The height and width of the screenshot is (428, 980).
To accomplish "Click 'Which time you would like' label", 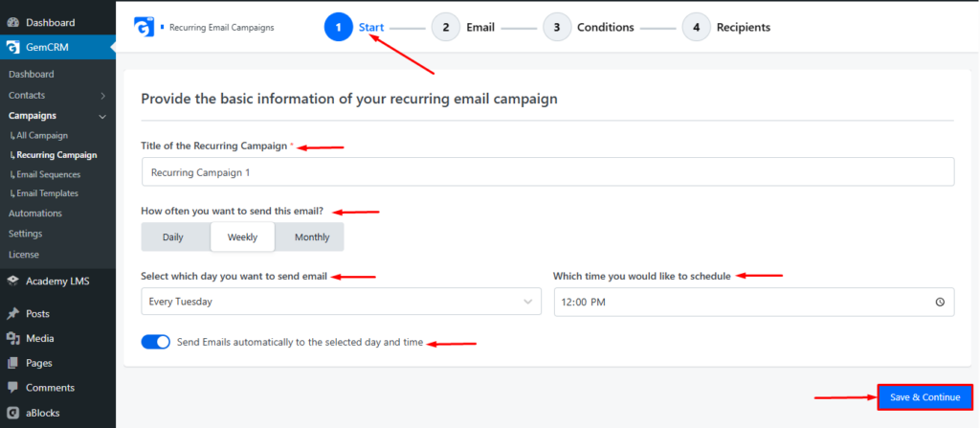I will tap(642, 276).
